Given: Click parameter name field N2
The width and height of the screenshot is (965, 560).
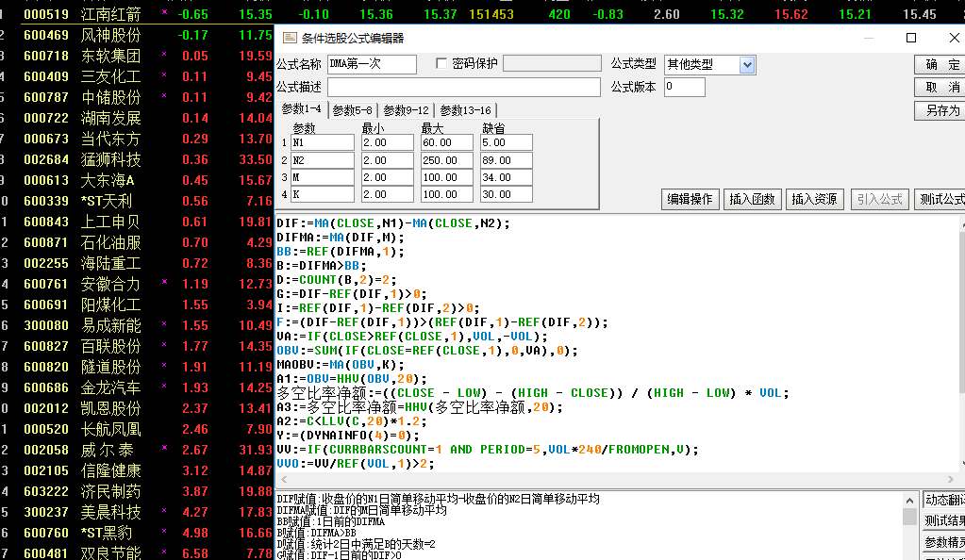Looking at the screenshot, I should [323, 160].
